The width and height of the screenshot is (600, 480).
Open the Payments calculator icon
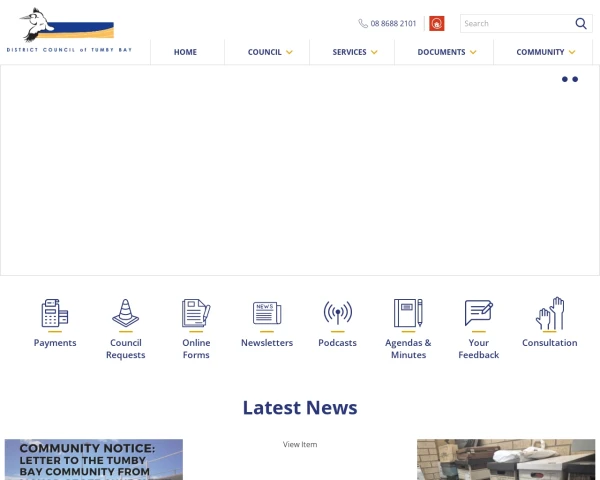point(55,313)
